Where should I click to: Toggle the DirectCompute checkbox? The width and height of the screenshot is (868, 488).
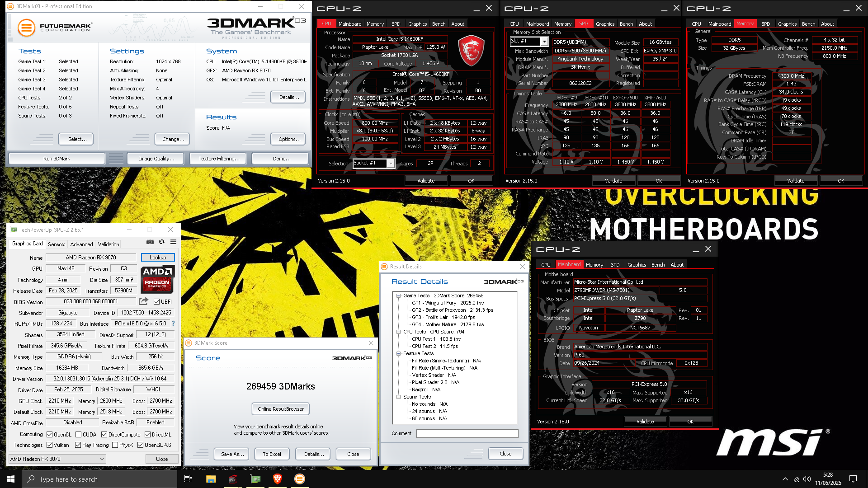(104, 435)
